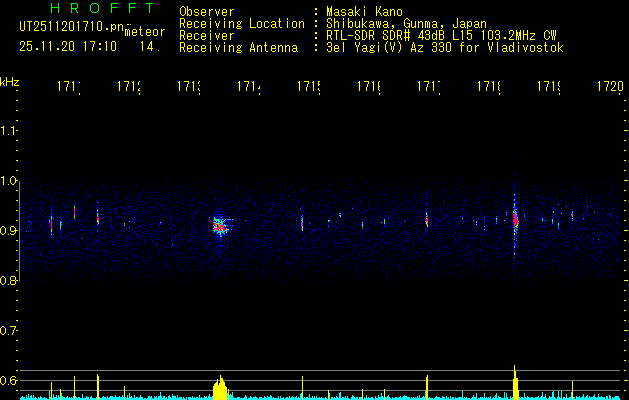Select the text Shibukawa, Gunma, Japan
Image resolution: width=629 pixels, height=400 pixels.
406,24
